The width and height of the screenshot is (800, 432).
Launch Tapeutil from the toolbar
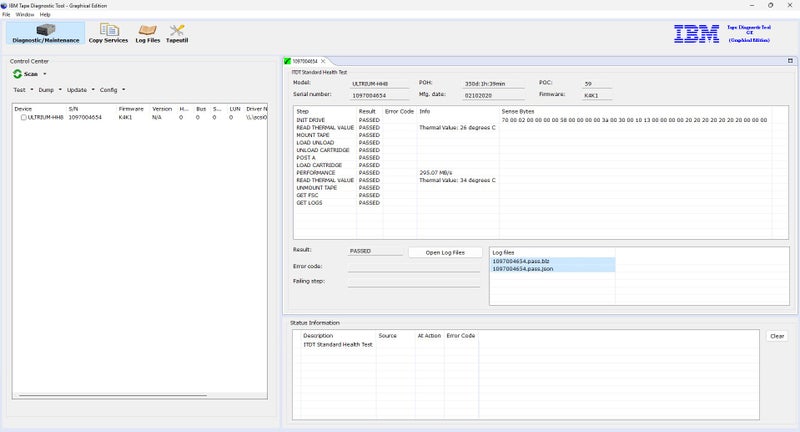pos(177,33)
